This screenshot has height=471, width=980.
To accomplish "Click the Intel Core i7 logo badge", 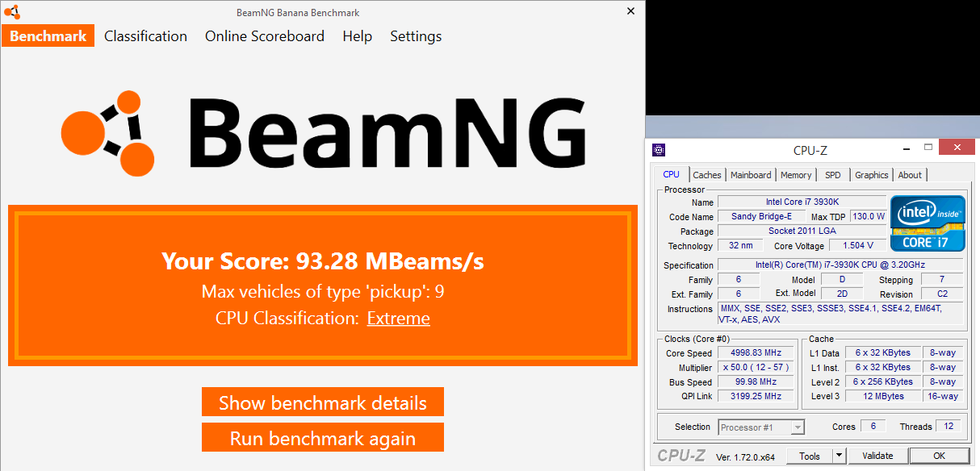I will [x=928, y=223].
